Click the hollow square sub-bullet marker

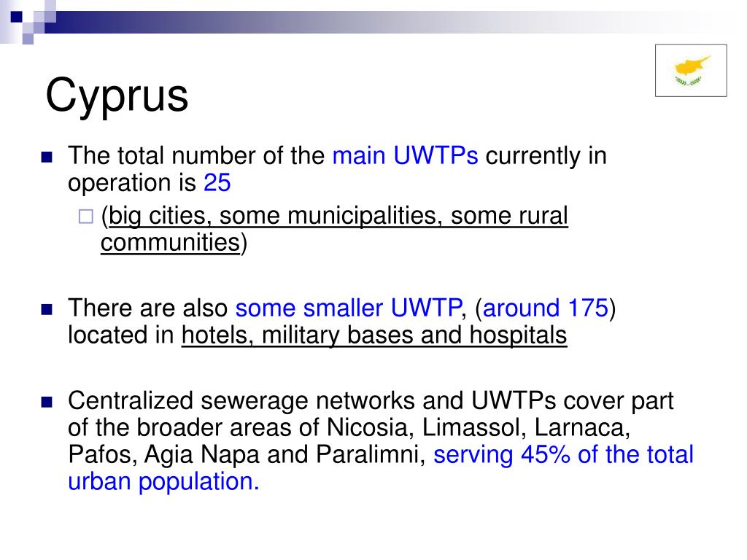click(86, 217)
